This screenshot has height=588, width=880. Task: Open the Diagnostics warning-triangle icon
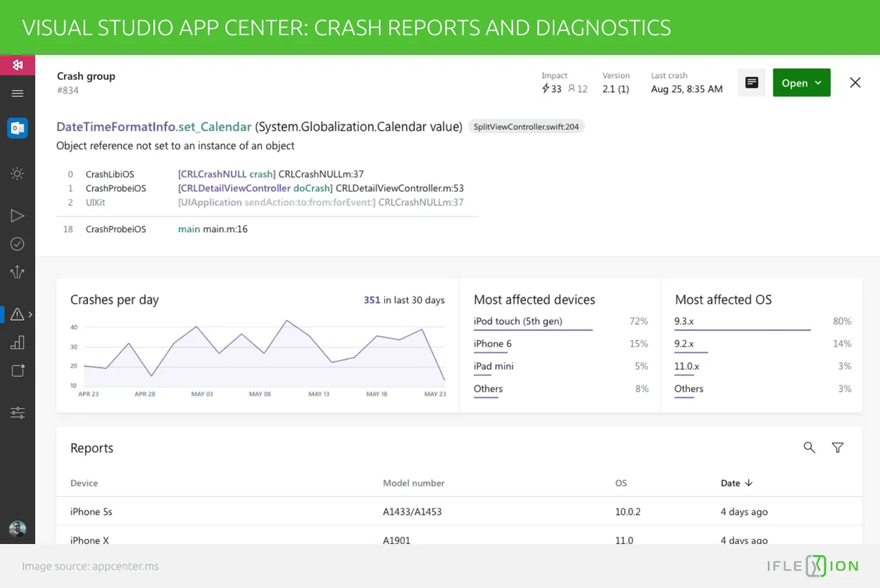pyautogui.click(x=18, y=314)
